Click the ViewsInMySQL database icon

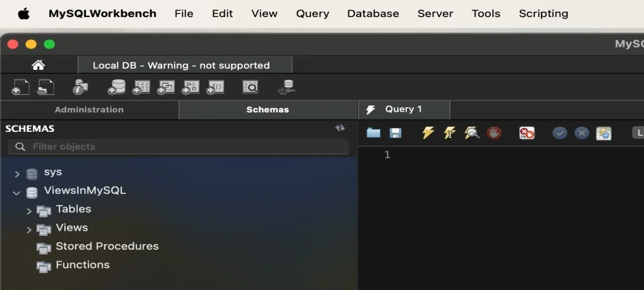[32, 192]
